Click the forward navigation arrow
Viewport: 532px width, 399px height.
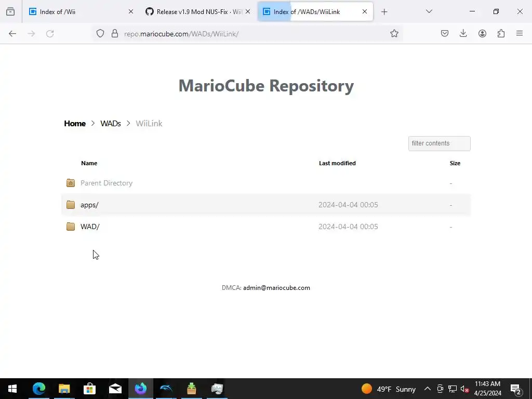pyautogui.click(x=31, y=34)
